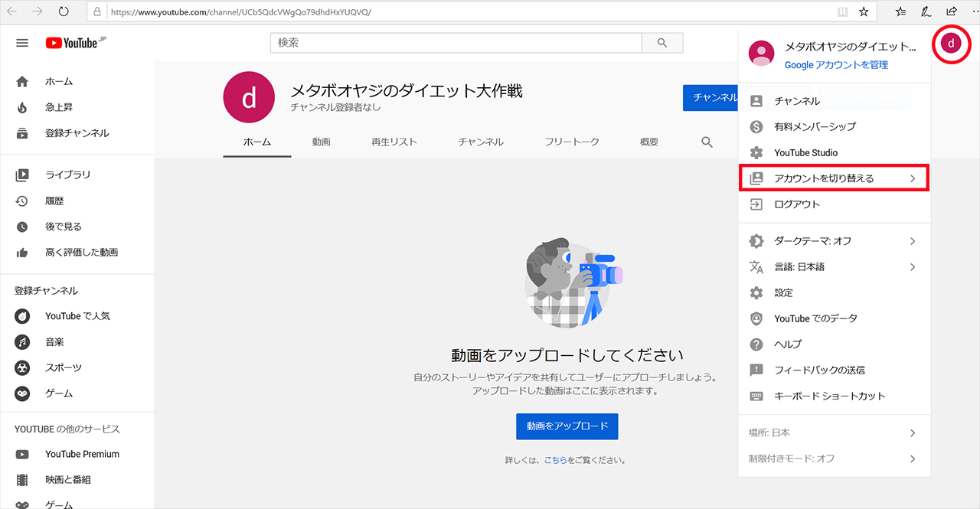Image resolution: width=980 pixels, height=509 pixels.
Task: Click the channel search magnifier icon
Action: pos(707,142)
